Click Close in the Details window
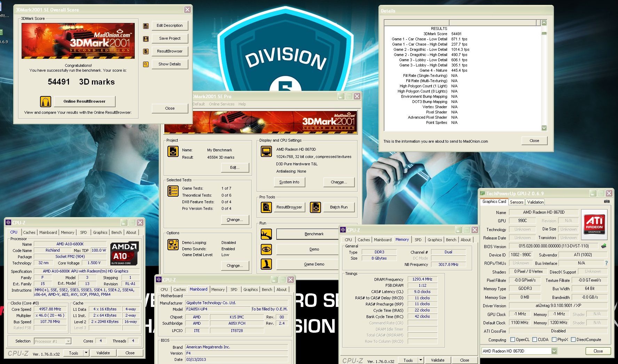 (534, 141)
